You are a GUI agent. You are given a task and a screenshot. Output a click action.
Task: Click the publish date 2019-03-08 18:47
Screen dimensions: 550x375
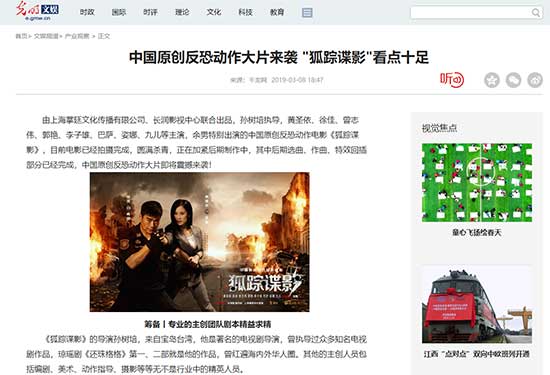pos(297,80)
